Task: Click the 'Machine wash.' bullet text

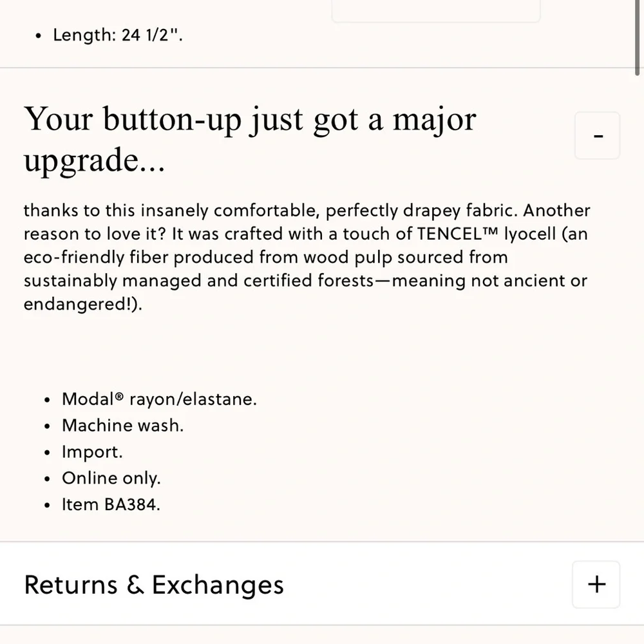Action: (x=122, y=426)
